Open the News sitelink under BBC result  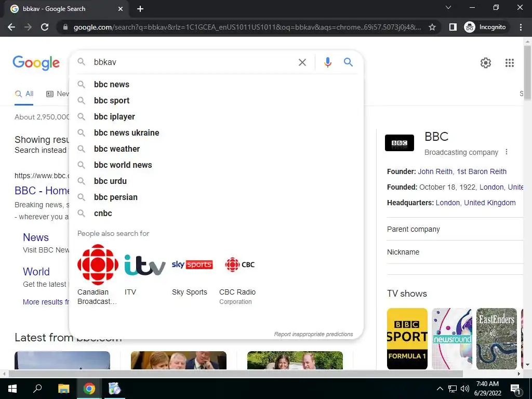pos(36,237)
